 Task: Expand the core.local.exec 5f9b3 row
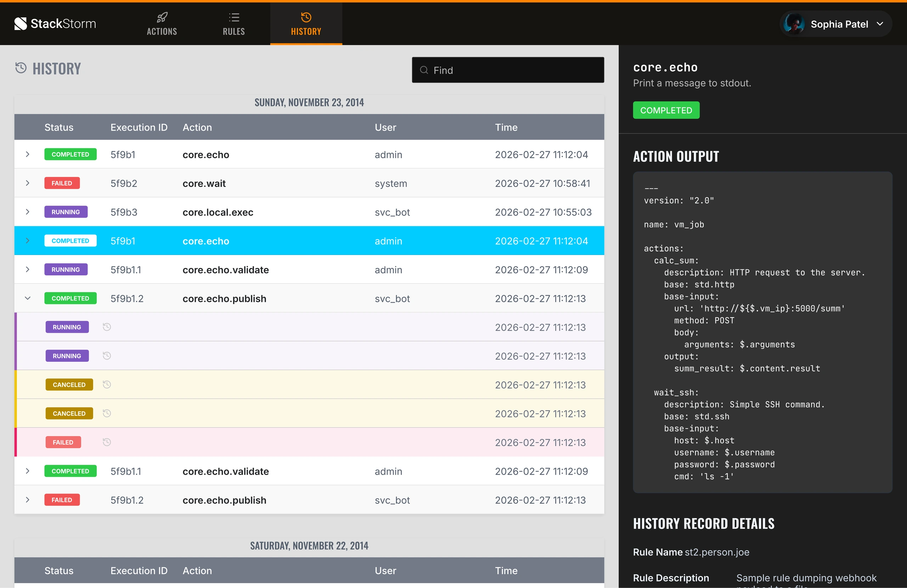click(x=27, y=212)
